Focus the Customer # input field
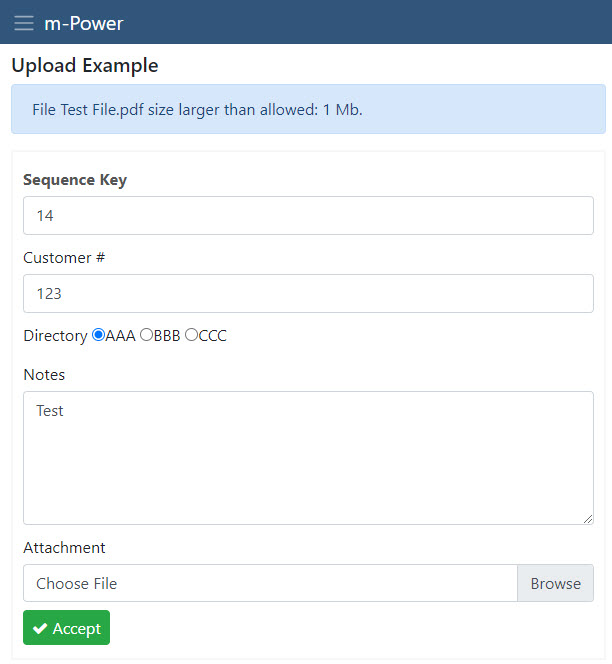The image size is (612, 664). click(x=308, y=293)
